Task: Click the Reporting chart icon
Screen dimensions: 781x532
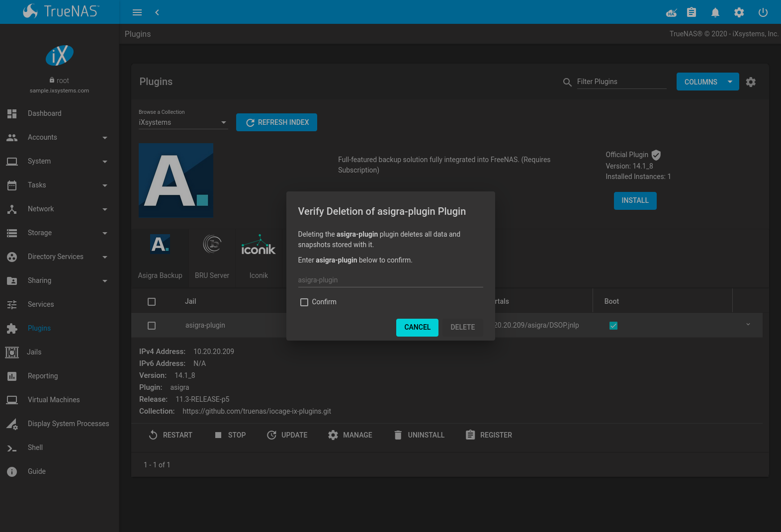Action: point(12,376)
